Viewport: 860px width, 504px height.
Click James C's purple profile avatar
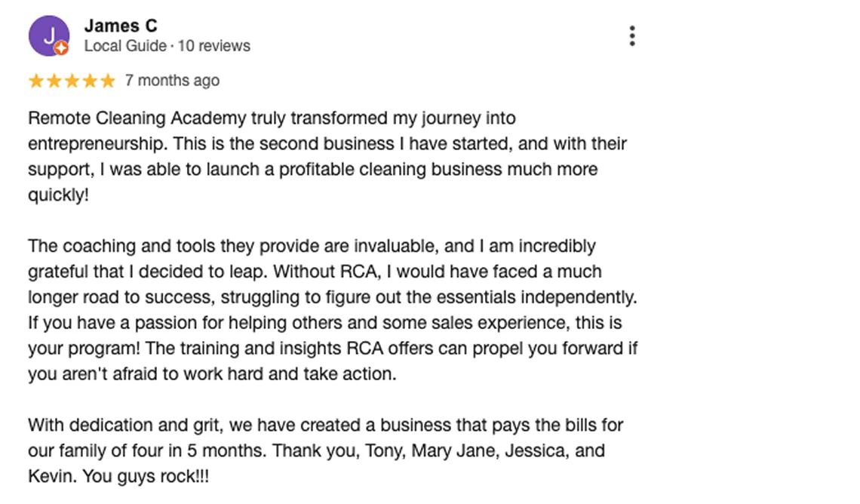[x=48, y=35]
